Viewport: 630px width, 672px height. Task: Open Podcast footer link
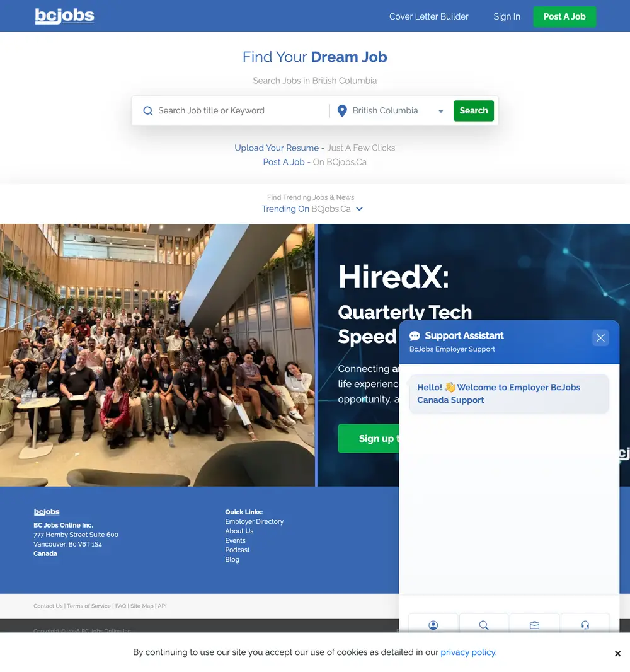tap(238, 550)
